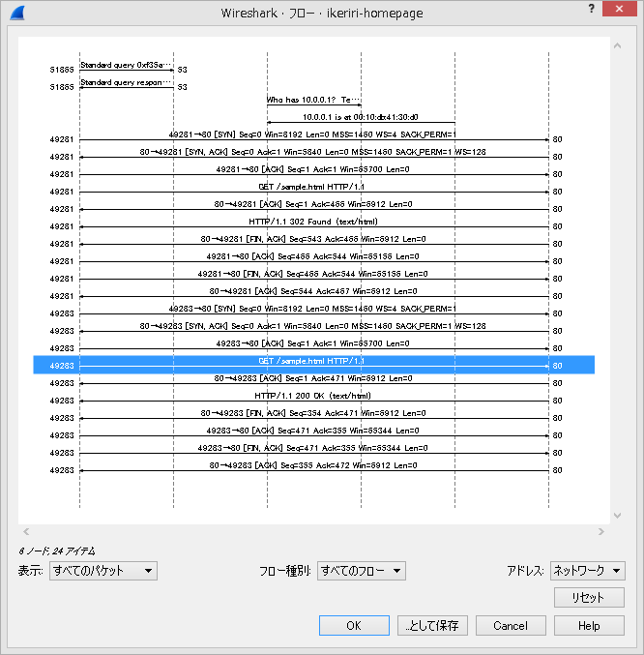
Task: Select the 49281→80 [ACK] Seq=1 Ack=1 row
Action: [x=314, y=173]
